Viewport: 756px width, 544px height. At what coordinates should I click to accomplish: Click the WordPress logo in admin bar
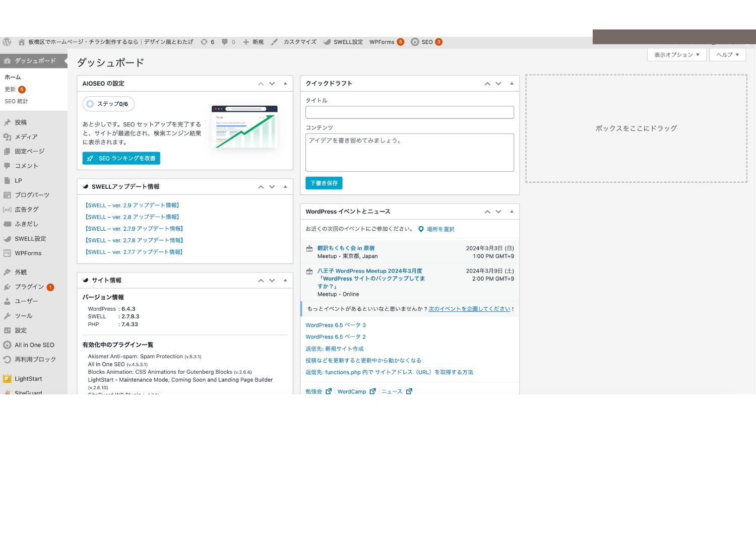[7, 42]
